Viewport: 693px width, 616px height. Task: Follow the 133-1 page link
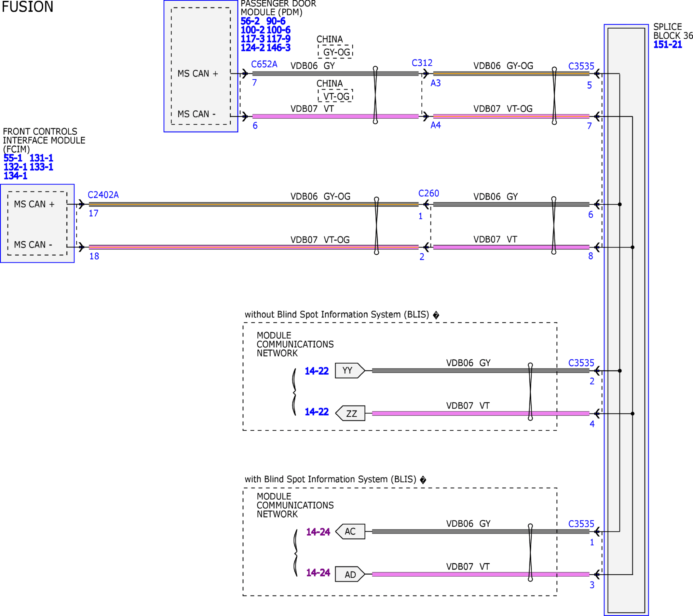coord(41,167)
